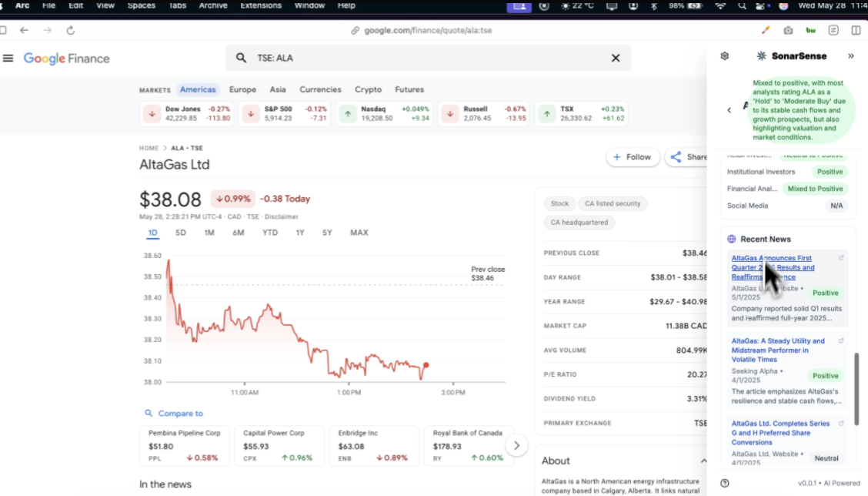Image resolution: width=868 pixels, height=496 pixels.
Task: Open Pembina Pipeline Corp comparison card
Action: (x=185, y=446)
